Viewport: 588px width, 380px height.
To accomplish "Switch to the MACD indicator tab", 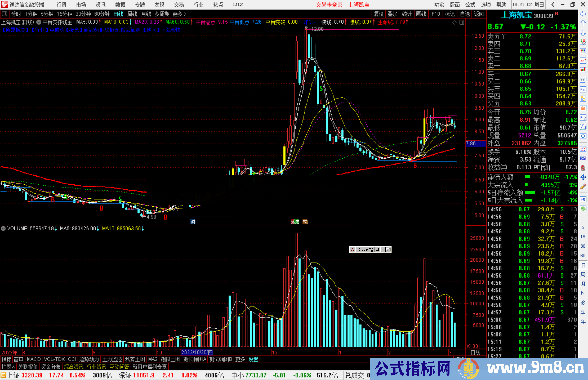I will [33, 359].
